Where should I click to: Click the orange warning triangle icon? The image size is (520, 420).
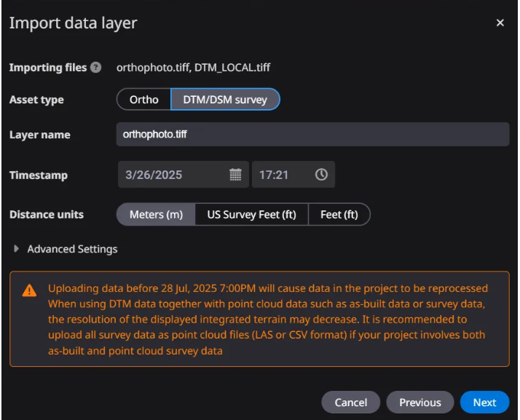(28, 290)
